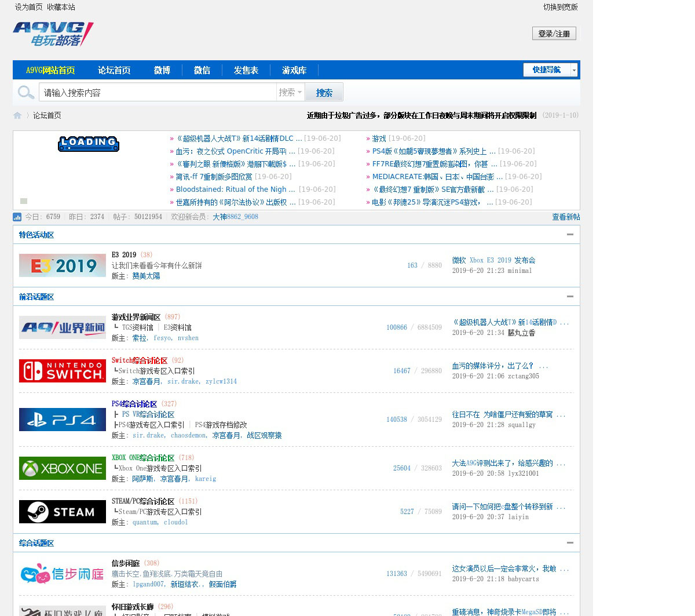Open the XBOX ONE forum logo
The height and width of the screenshot is (616, 695).
click(x=63, y=468)
